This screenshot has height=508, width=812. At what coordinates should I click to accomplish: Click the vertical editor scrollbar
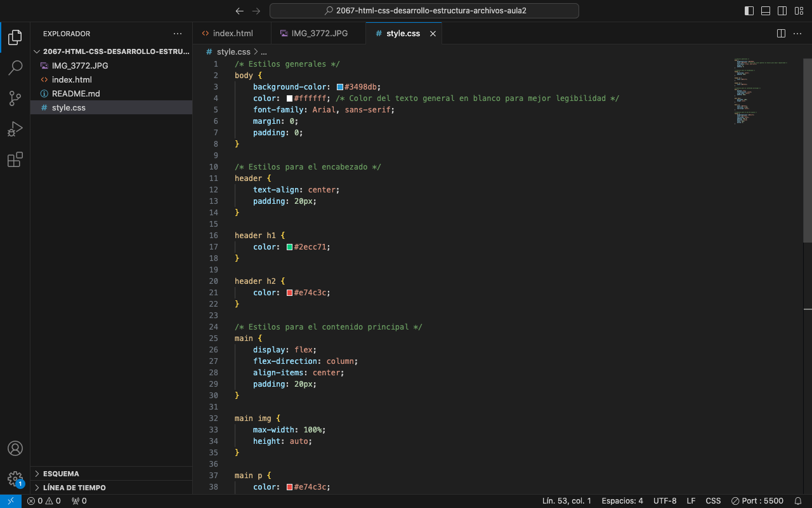[808, 150]
